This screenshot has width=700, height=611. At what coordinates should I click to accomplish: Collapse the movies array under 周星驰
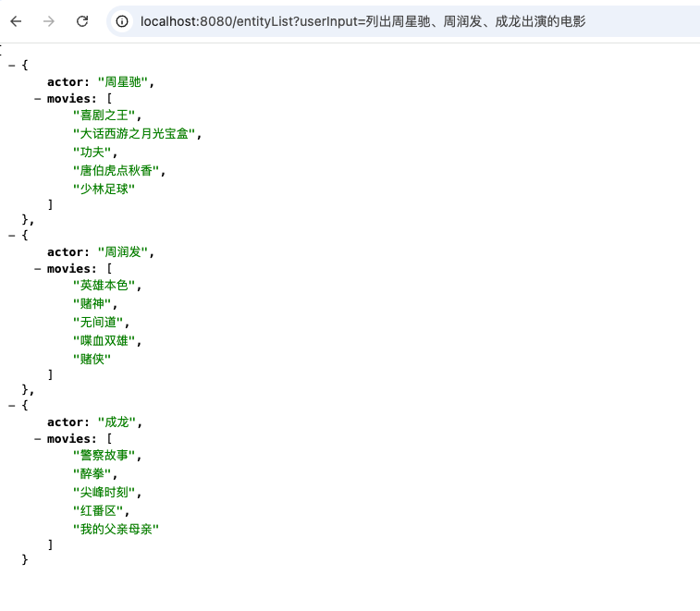click(38, 99)
